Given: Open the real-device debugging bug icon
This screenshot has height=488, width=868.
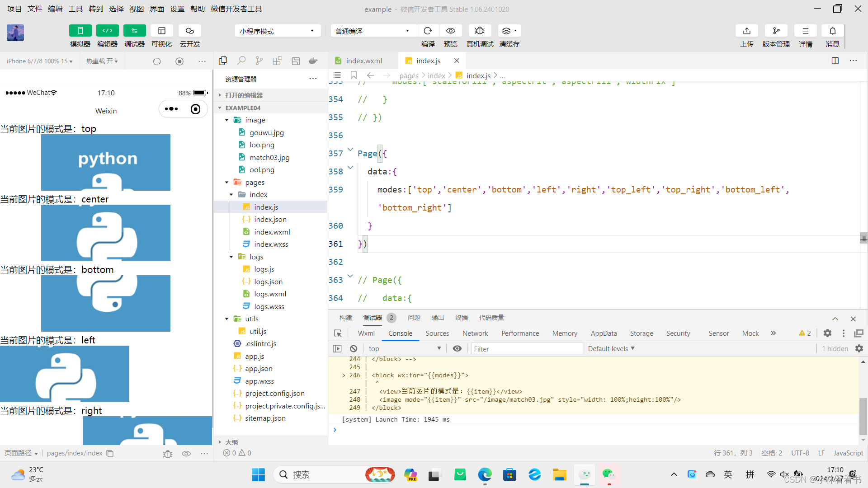Looking at the screenshot, I should [480, 31].
